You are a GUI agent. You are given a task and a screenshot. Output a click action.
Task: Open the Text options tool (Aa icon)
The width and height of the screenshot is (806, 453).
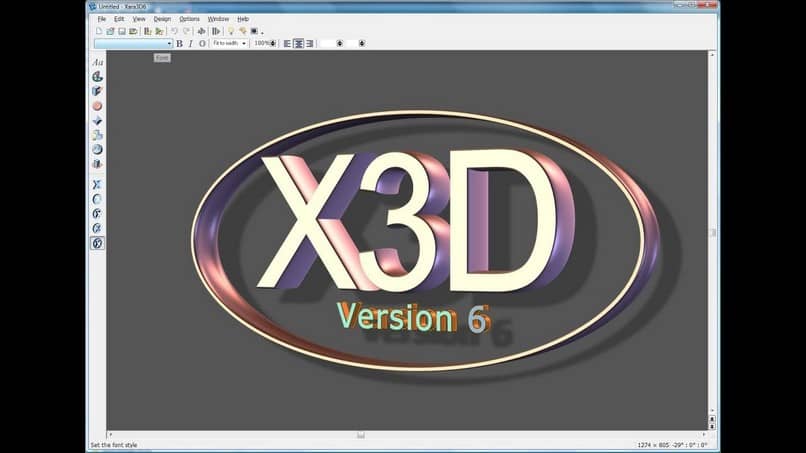pos(97,62)
